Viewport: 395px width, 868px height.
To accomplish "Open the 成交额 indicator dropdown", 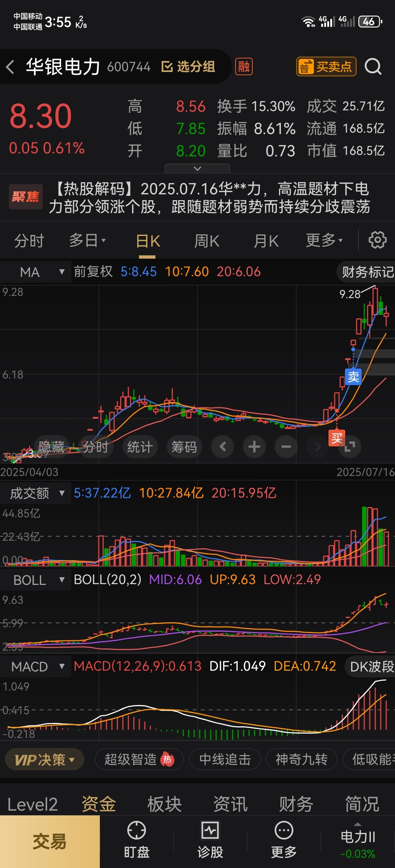I will (x=35, y=493).
